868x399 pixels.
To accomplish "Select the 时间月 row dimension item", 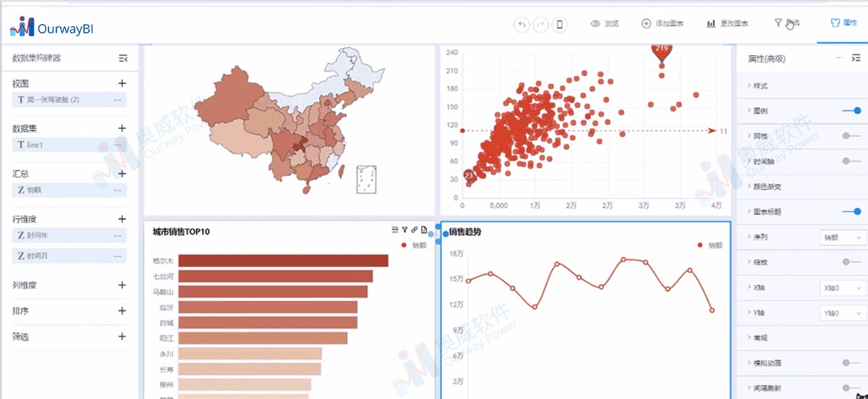I will coord(69,256).
